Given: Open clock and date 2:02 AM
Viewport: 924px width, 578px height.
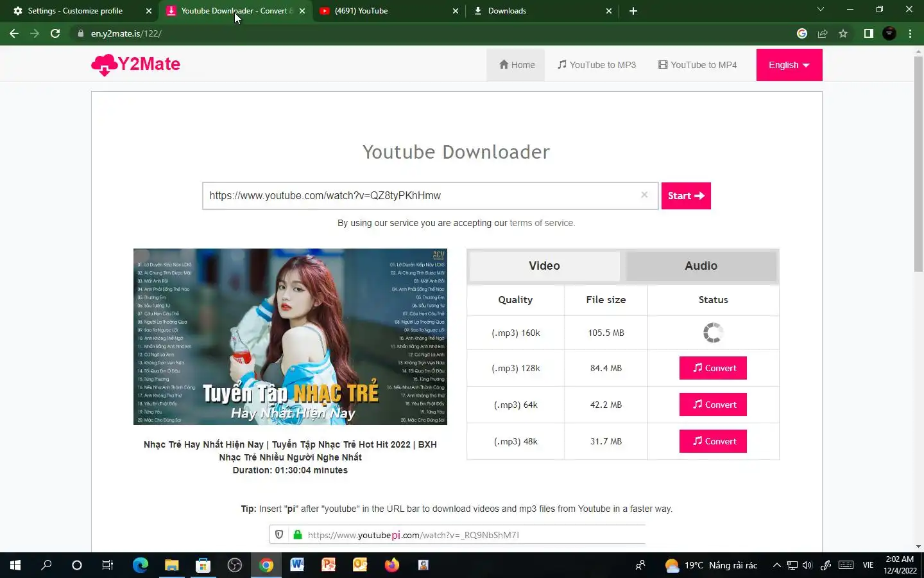Looking at the screenshot, I should click(x=900, y=565).
